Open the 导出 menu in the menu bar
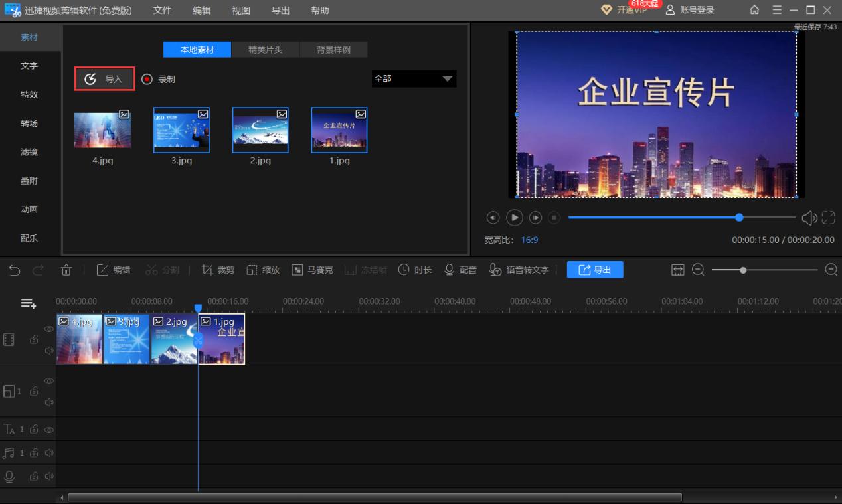The image size is (842, 504). coord(281,11)
